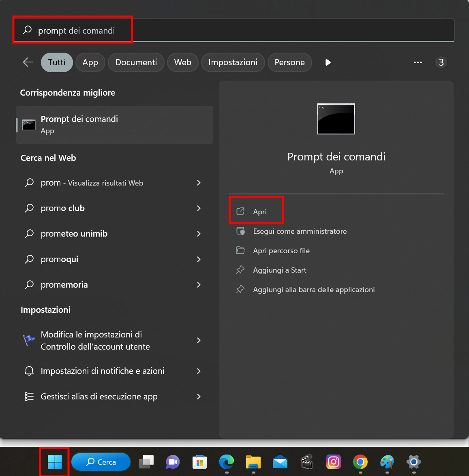Open Instagram from the taskbar
Viewport: 469px width, 476px height.
tap(333, 462)
